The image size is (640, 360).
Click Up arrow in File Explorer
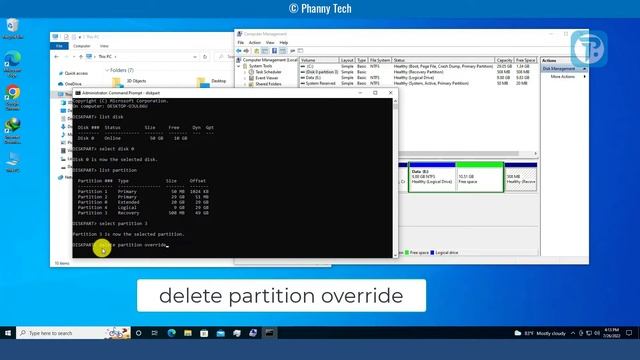coord(81,57)
